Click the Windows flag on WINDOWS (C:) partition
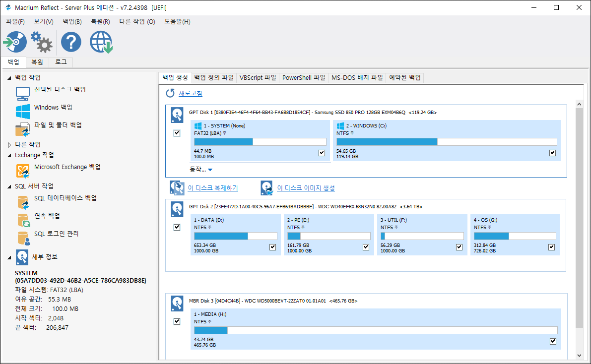 click(340, 126)
